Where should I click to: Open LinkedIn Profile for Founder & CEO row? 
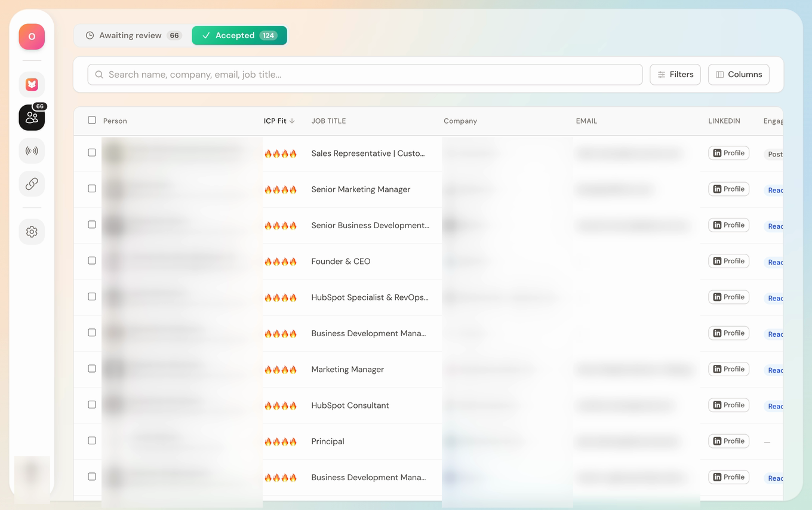pos(728,261)
